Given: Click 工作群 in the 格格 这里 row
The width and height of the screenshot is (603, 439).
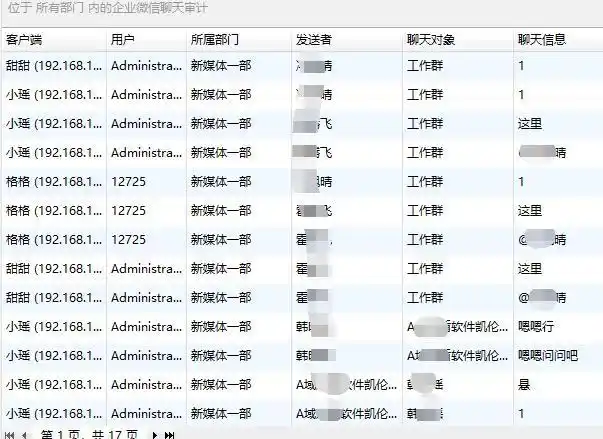Looking at the screenshot, I should pyautogui.click(x=425, y=211).
